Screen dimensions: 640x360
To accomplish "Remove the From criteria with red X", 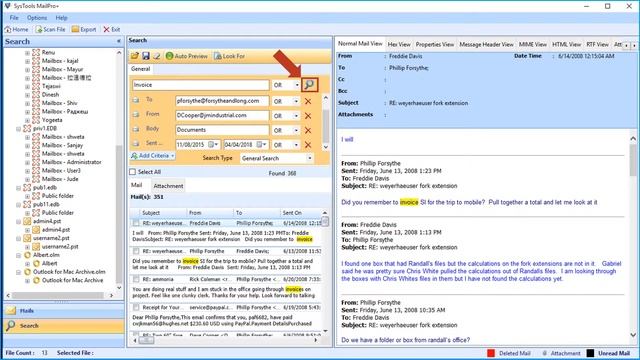I will [308, 116].
